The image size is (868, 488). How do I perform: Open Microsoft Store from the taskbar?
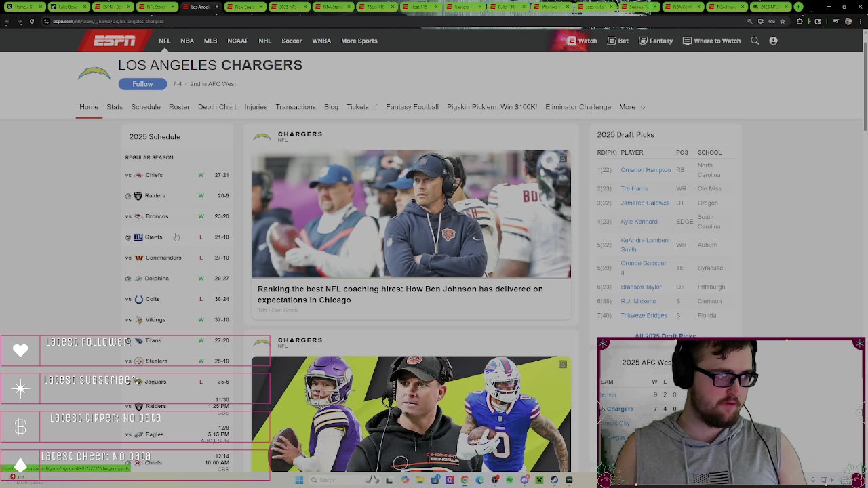coord(435,480)
